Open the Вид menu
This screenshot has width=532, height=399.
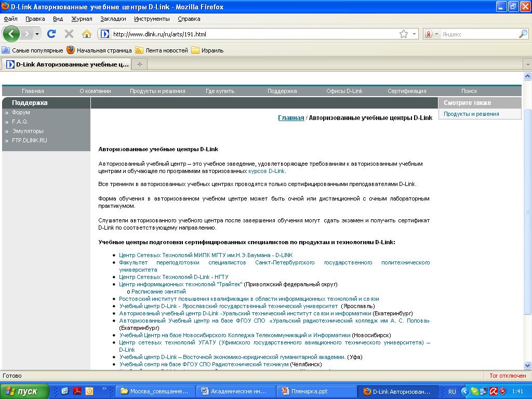pyautogui.click(x=58, y=19)
